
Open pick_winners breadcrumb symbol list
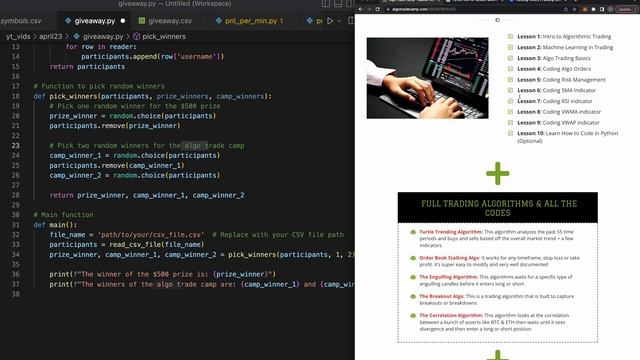[x=164, y=36]
